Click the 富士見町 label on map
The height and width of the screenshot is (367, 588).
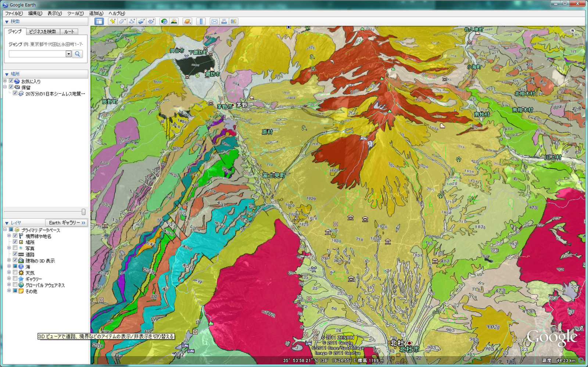(x=274, y=176)
